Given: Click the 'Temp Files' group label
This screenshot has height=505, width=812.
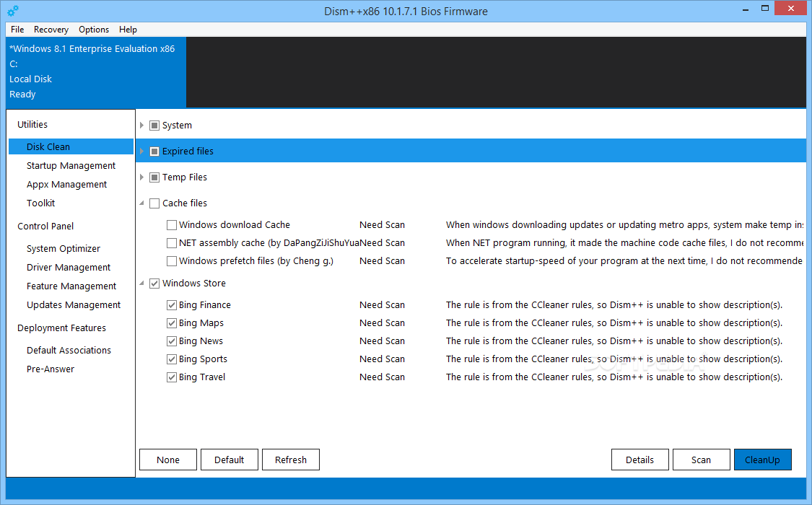Looking at the screenshot, I should click(x=185, y=177).
